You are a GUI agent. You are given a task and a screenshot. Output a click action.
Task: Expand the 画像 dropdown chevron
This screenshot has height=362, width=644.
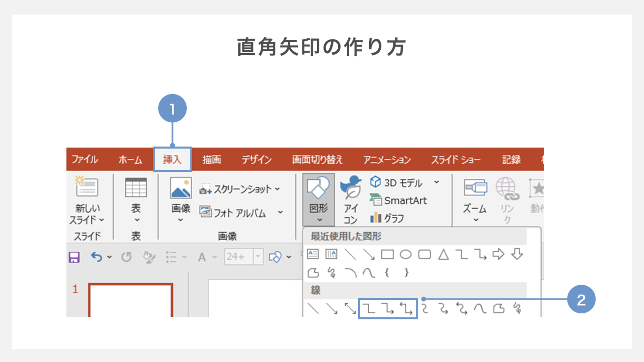180,220
